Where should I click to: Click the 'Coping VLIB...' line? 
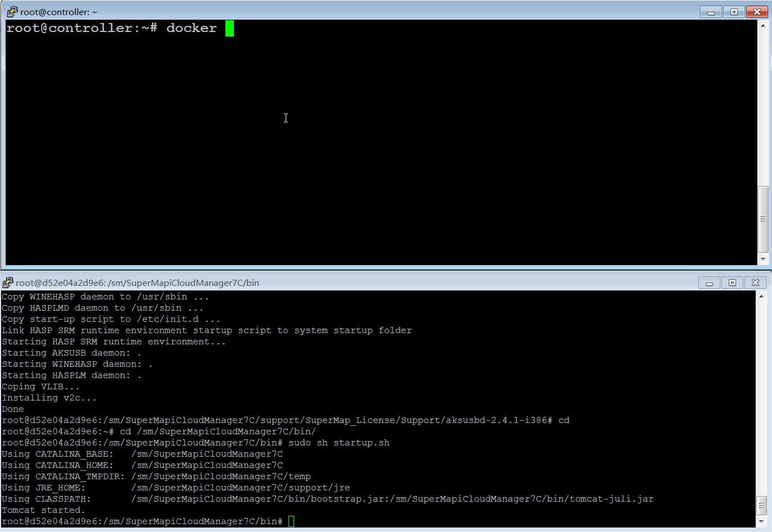click(40, 387)
